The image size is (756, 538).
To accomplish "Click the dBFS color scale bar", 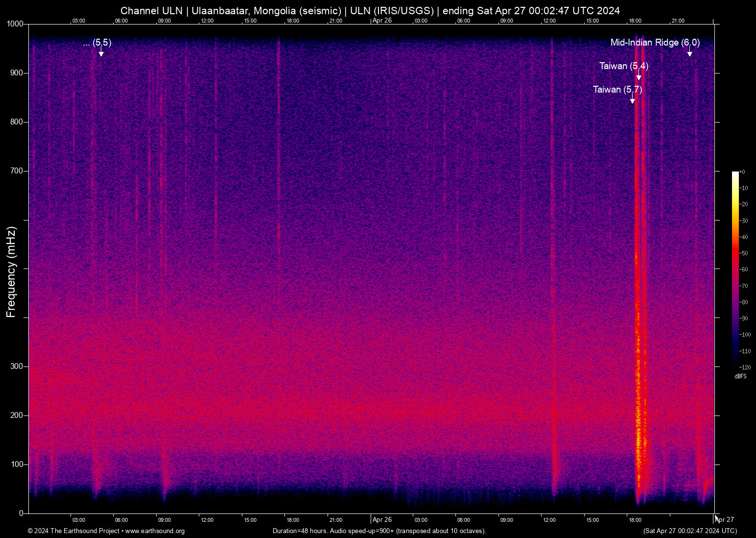I will (735, 269).
